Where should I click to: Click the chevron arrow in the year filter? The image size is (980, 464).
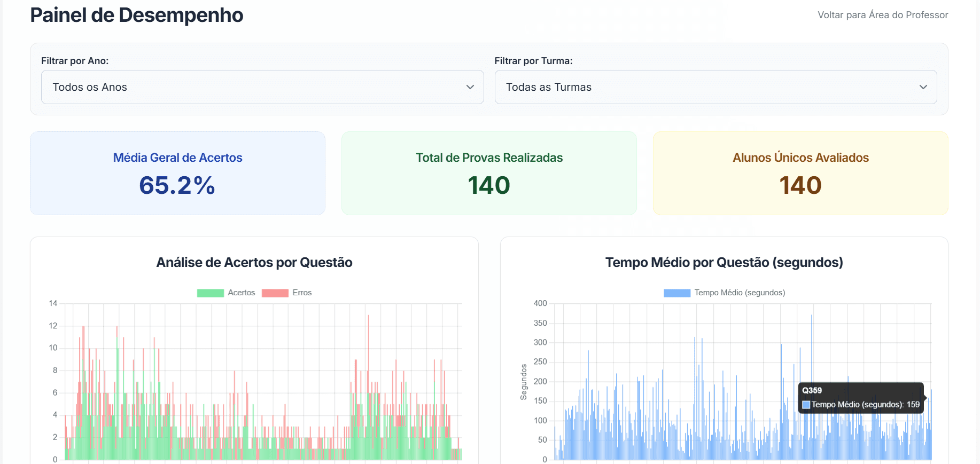click(x=470, y=87)
